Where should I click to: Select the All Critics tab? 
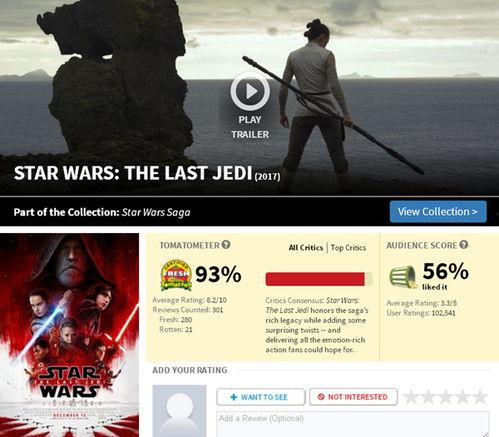tap(306, 248)
